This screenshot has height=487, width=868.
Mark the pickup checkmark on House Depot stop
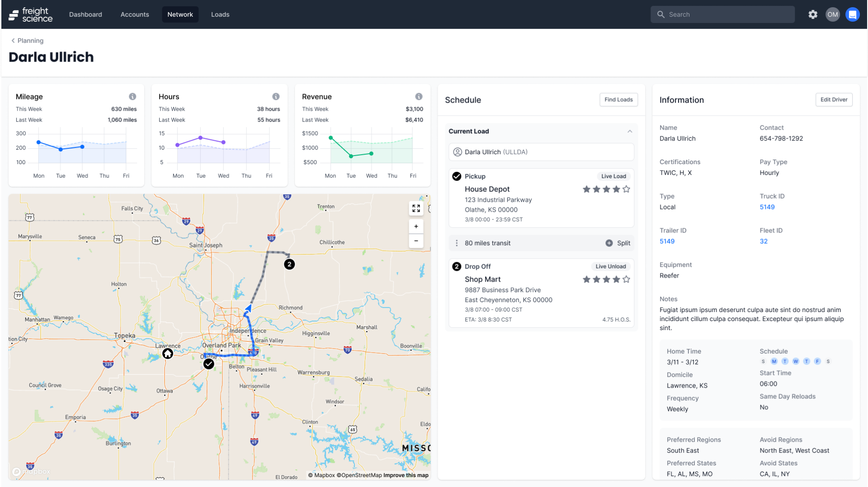tap(457, 176)
